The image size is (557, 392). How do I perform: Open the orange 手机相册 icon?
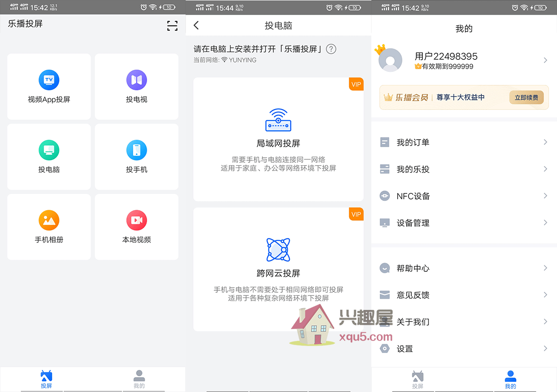click(x=49, y=220)
